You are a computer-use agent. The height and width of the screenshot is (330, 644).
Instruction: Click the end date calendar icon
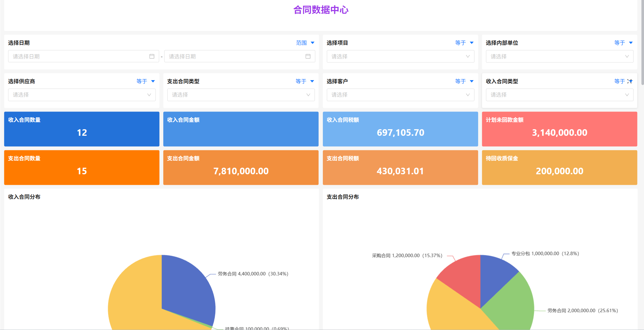(308, 56)
